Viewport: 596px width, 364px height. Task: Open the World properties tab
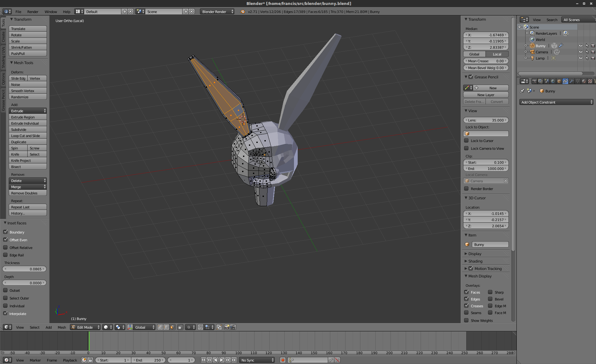click(x=553, y=81)
